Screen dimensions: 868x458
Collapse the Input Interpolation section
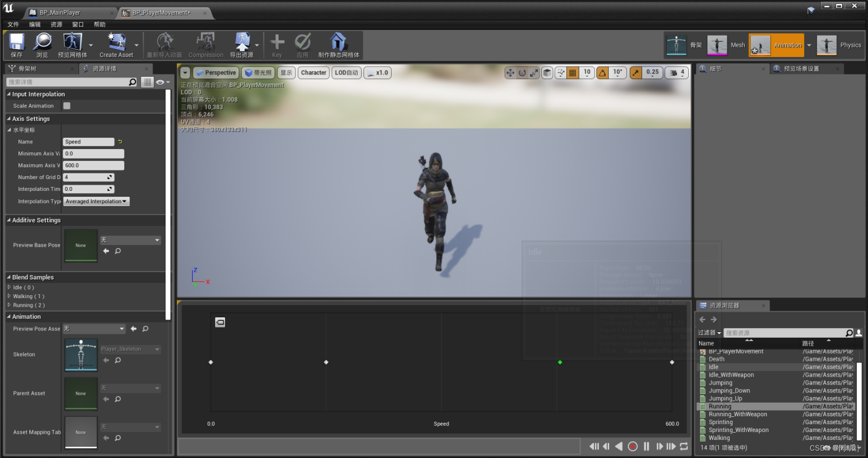coord(9,94)
